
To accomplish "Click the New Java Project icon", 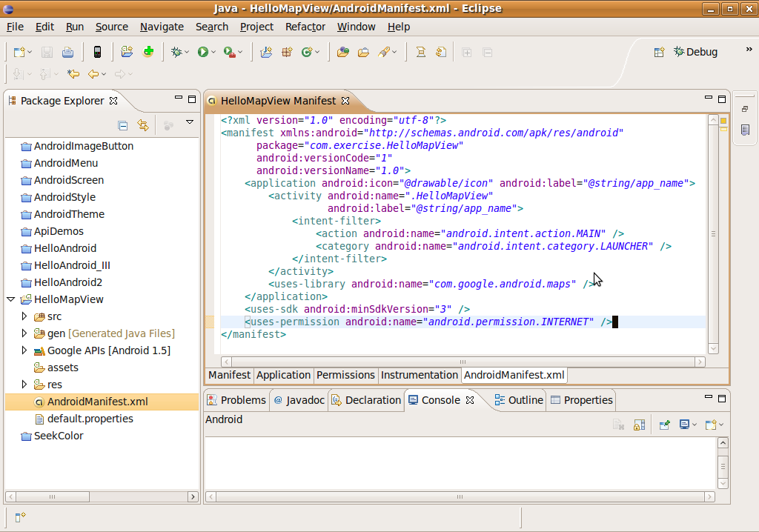I will point(266,53).
